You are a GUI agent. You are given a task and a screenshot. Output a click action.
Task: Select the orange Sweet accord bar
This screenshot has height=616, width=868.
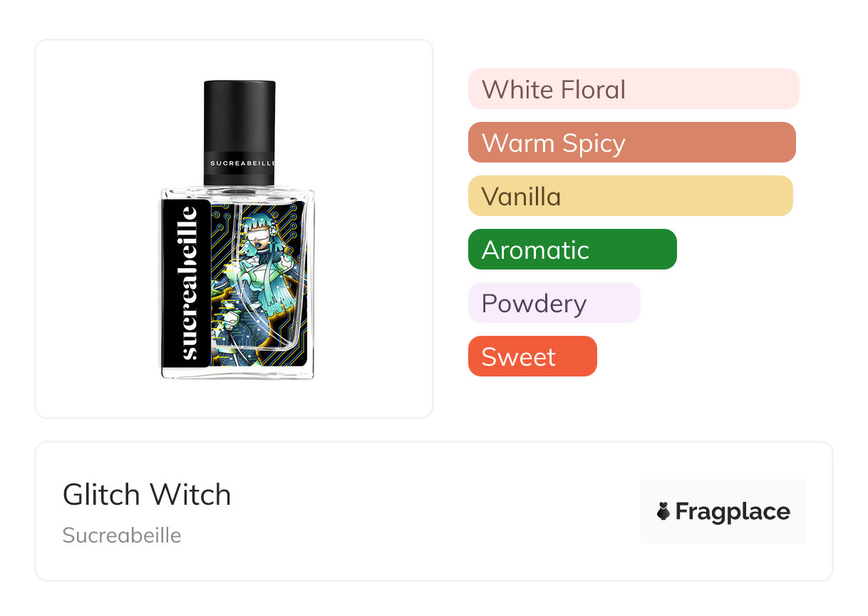pos(532,356)
